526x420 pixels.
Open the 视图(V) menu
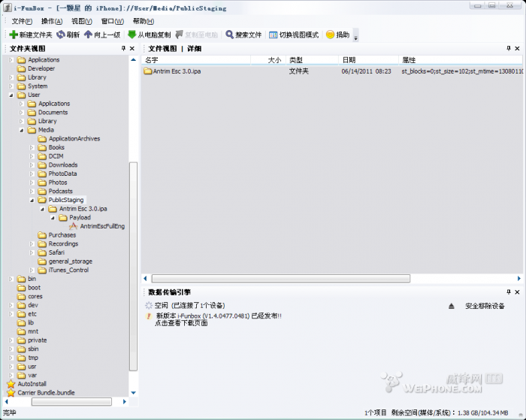coord(82,21)
